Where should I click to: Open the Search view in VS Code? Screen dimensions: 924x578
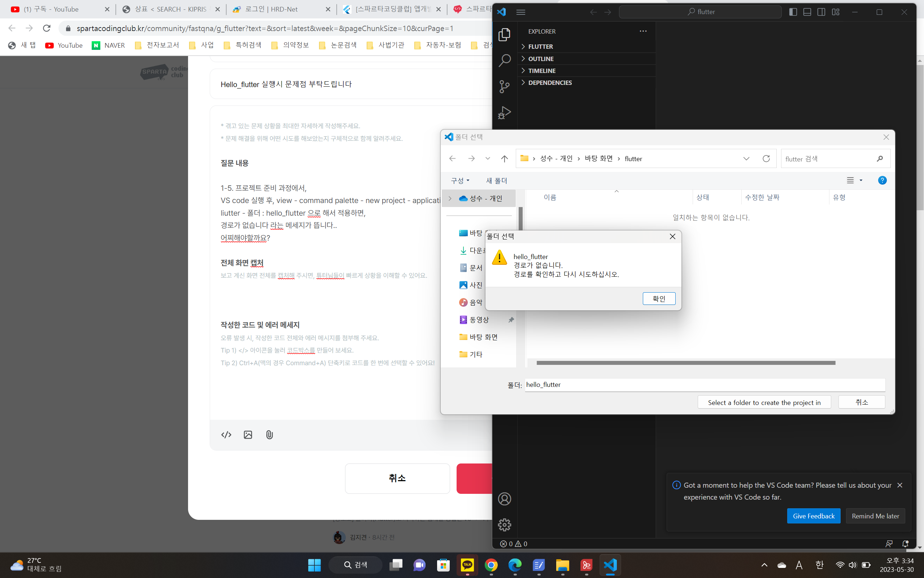pyautogui.click(x=504, y=60)
